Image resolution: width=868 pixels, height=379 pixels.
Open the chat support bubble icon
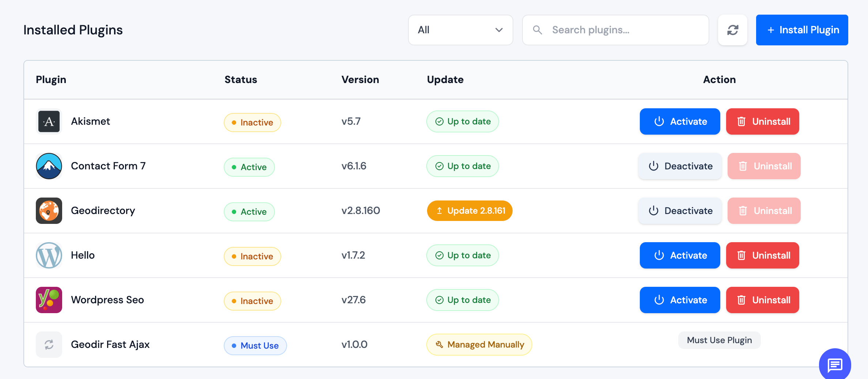tap(835, 364)
